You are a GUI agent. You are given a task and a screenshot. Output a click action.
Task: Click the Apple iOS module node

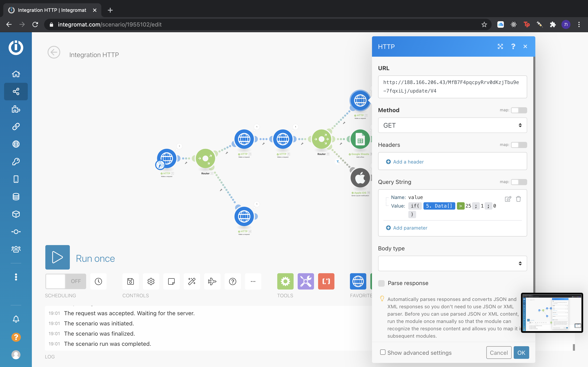point(360,178)
